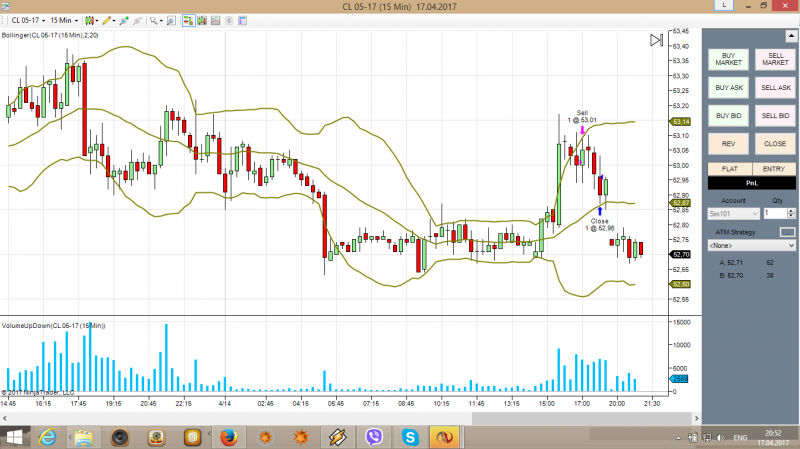Open Internet Explorer from taskbar
Screen dimensions: 800x449
point(47,438)
